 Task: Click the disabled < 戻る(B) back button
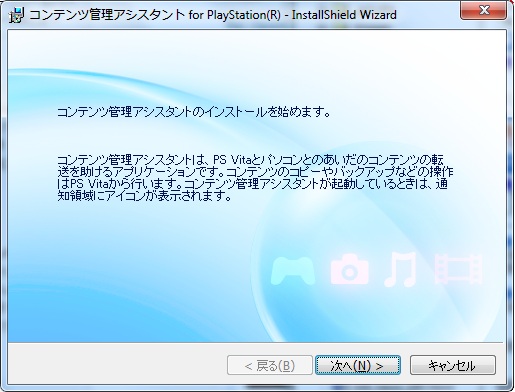270,365
